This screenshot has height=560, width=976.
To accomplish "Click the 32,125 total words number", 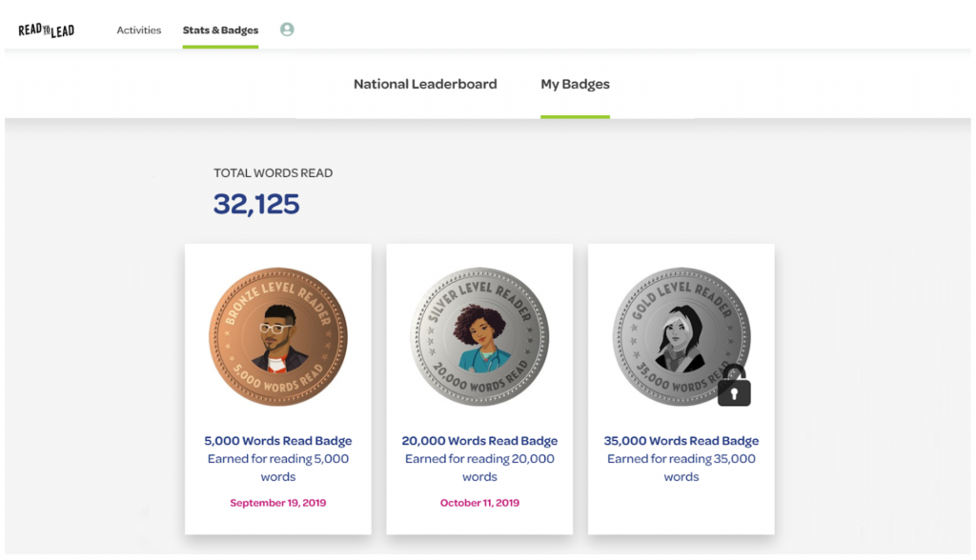I will click(256, 204).
